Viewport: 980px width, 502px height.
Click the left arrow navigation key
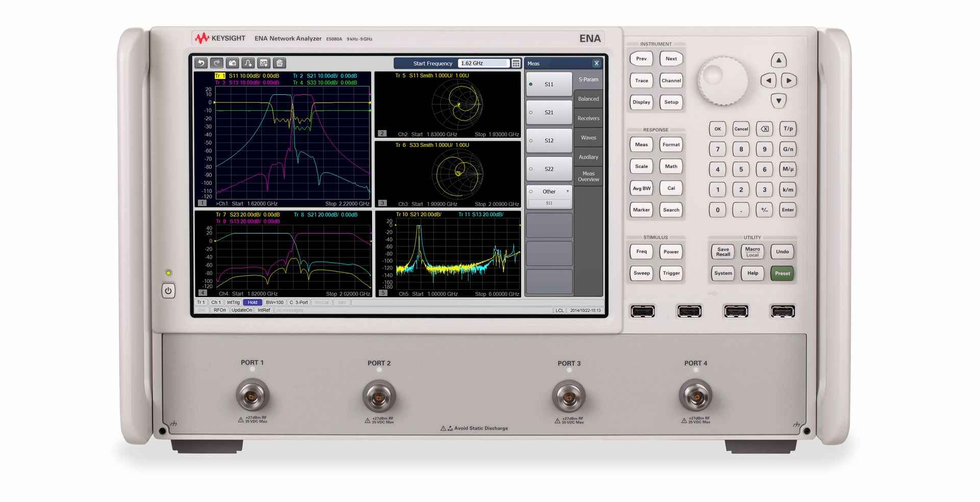click(x=769, y=81)
